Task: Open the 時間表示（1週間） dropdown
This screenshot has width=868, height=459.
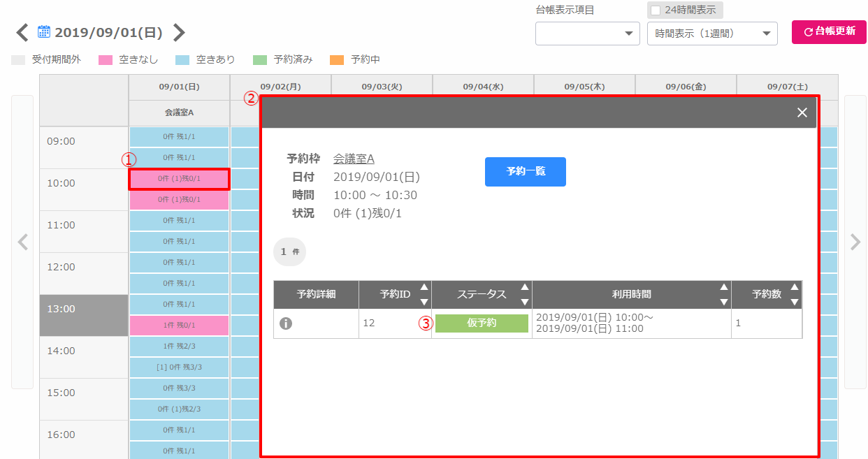Action: 712,34
